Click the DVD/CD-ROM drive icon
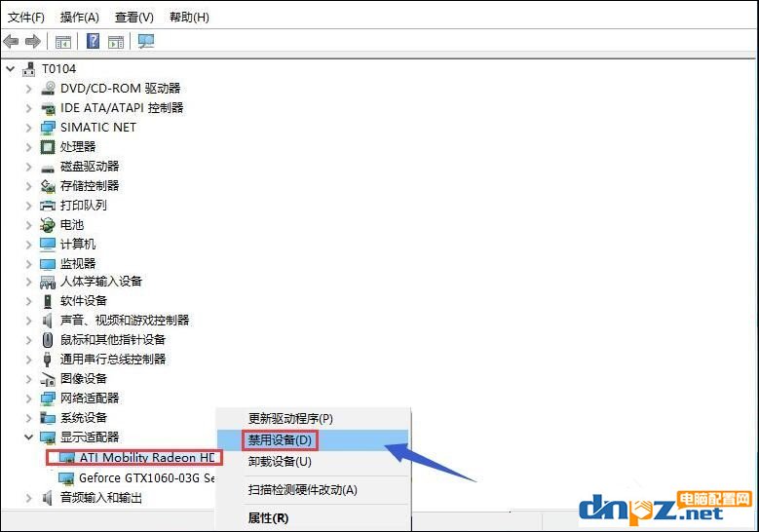Screen dimensions: 759x532 click(48, 88)
